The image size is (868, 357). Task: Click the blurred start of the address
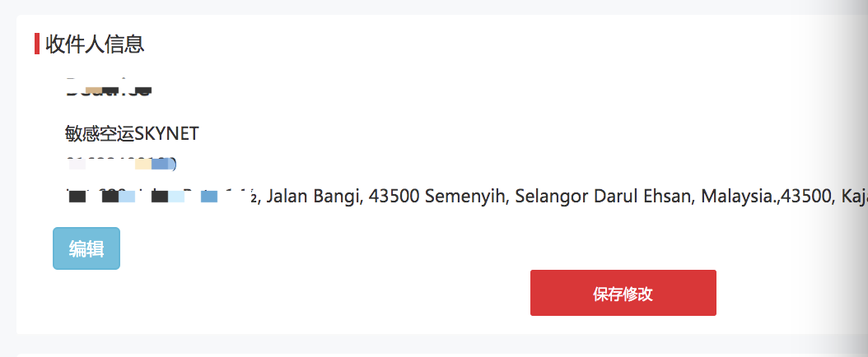tap(156, 196)
